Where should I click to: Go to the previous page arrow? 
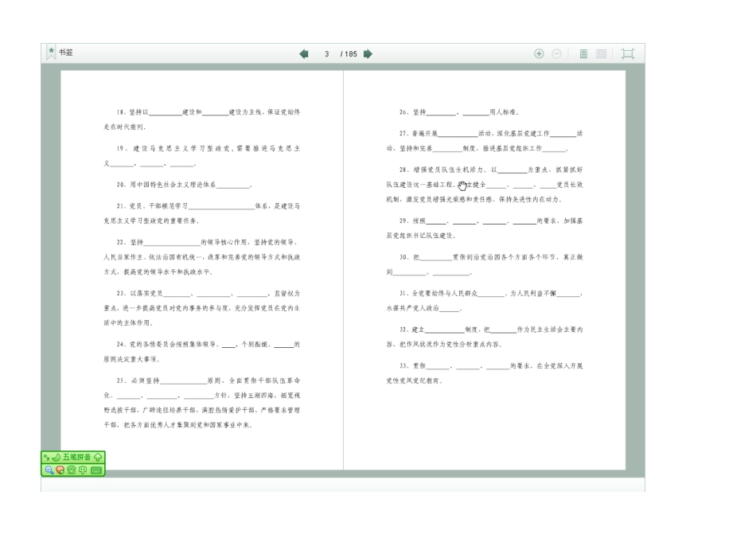click(x=304, y=54)
